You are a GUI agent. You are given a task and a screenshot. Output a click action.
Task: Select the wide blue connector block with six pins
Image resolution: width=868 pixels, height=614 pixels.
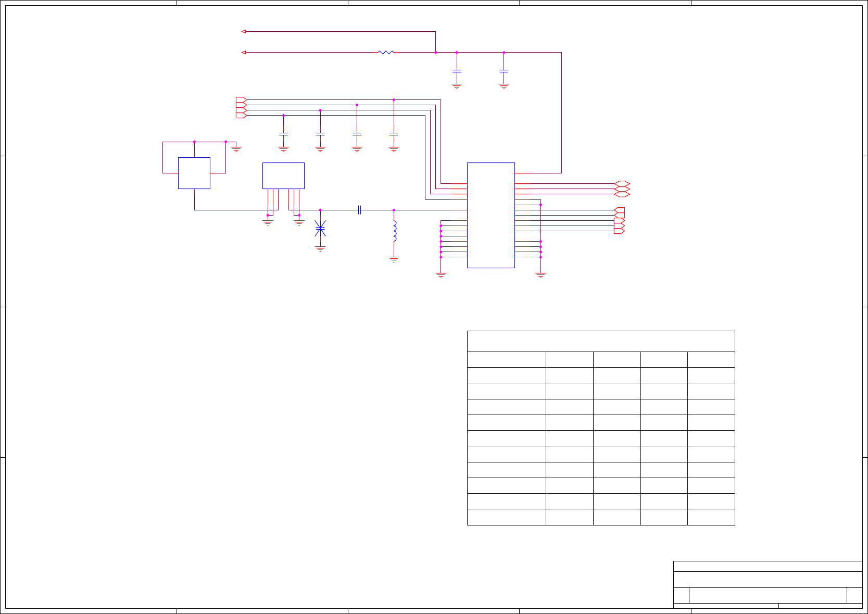283,176
